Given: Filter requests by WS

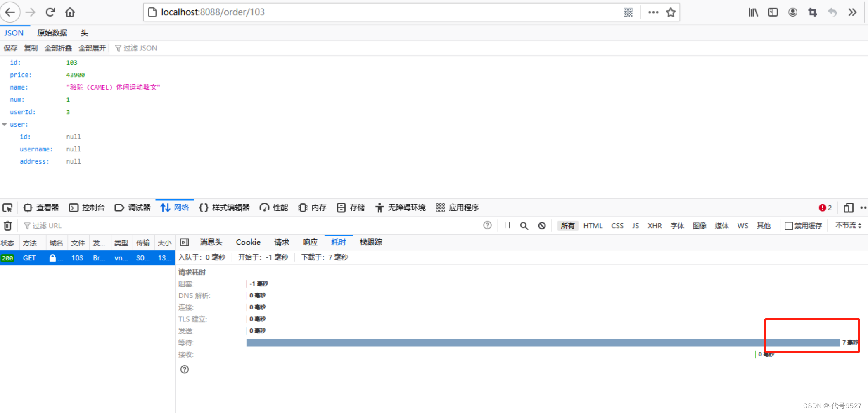Looking at the screenshot, I should click(x=742, y=226).
